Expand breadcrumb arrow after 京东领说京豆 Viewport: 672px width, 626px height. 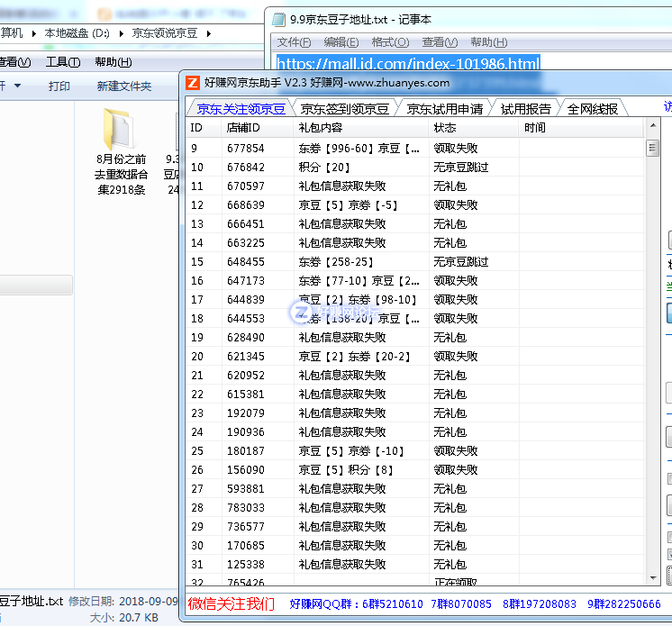coord(209,33)
